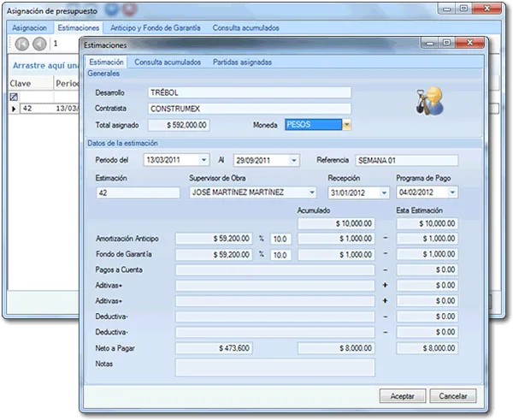Expand the Supervisor de Obra dropdown

(312, 192)
